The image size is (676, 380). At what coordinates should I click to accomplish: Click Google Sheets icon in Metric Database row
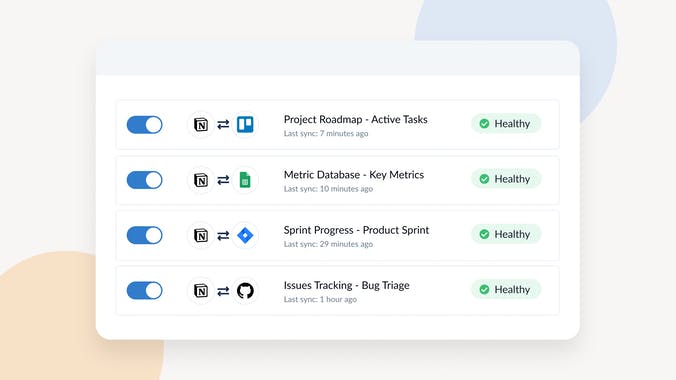click(x=245, y=180)
